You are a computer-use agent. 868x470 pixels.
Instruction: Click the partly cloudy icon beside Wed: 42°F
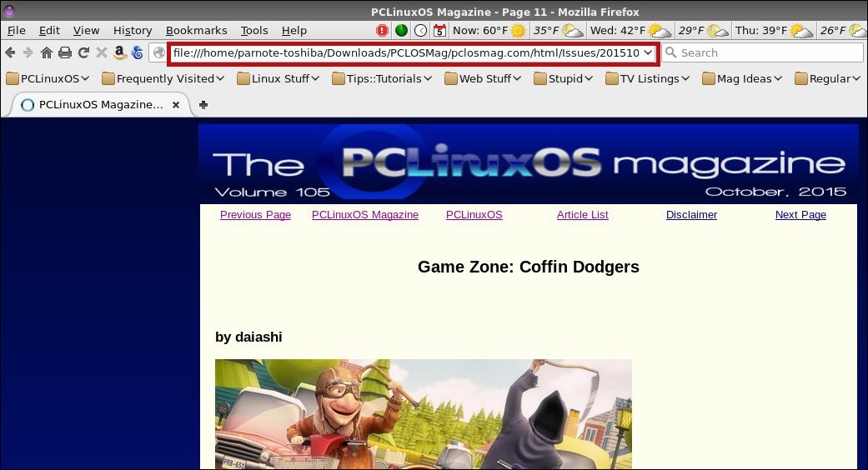coord(660,30)
